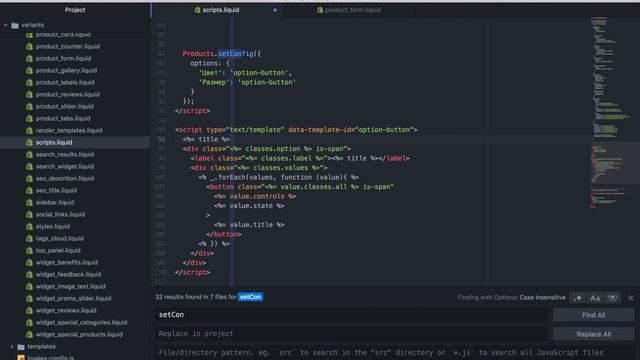This screenshot has width=640, height=360.
Task: Click the templates folder icon
Action: point(21,347)
